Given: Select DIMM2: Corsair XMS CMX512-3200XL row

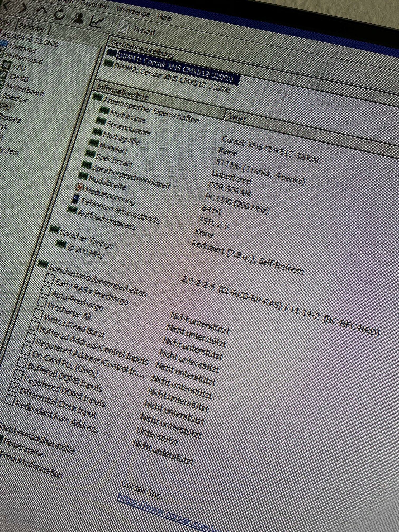Looking at the screenshot, I should click(x=173, y=78).
